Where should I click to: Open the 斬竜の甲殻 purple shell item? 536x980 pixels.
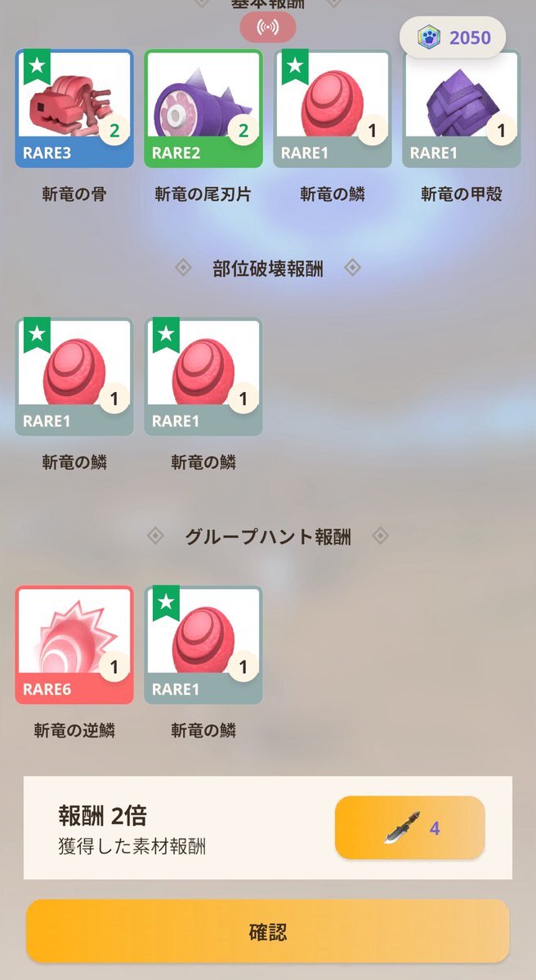tap(462, 109)
